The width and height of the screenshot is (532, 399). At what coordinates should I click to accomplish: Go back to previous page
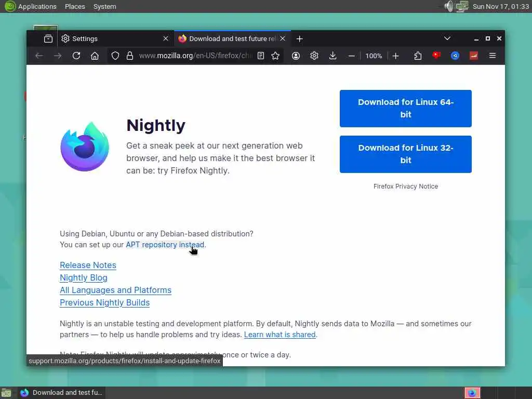[x=39, y=56]
